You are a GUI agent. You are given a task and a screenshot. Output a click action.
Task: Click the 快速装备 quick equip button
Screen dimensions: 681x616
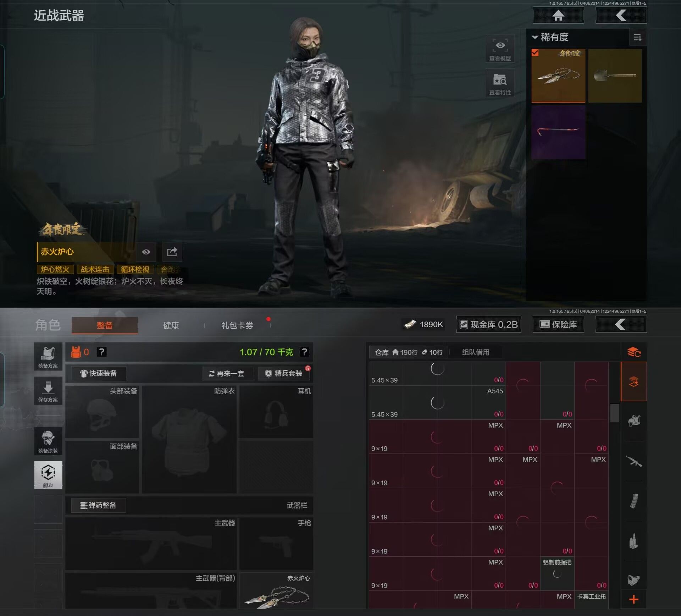coord(98,373)
